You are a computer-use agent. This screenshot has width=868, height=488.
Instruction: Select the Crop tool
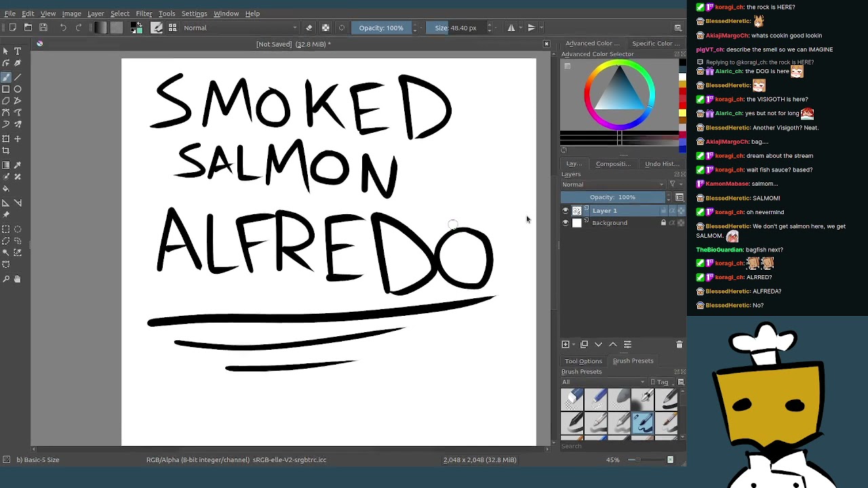pyautogui.click(x=6, y=151)
